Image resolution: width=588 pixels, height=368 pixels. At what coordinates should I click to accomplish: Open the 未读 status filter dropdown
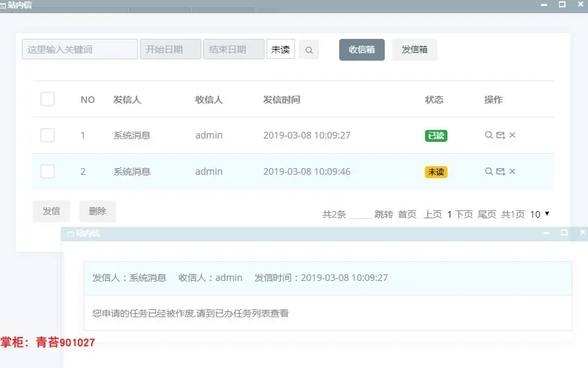[280, 49]
